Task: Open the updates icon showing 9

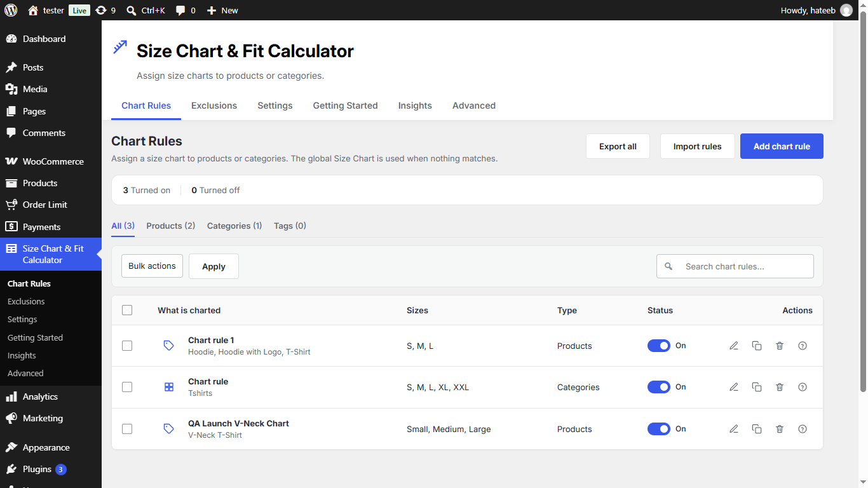Action: coord(105,10)
